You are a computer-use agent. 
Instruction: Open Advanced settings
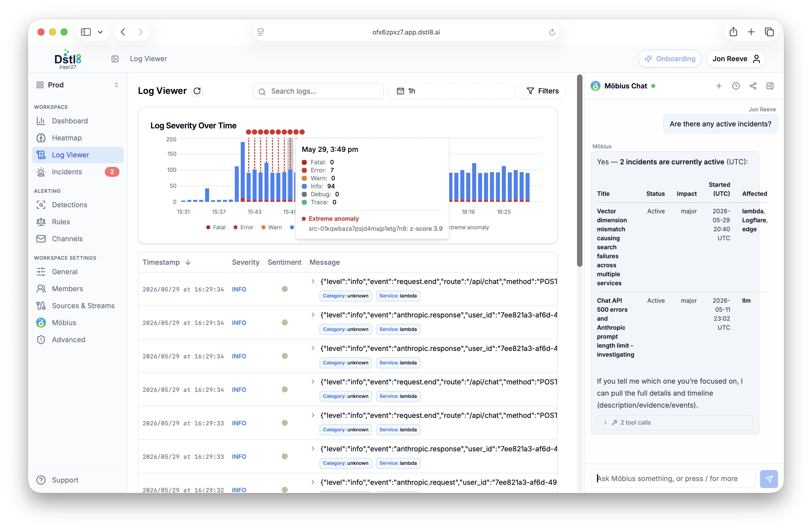coord(78,340)
